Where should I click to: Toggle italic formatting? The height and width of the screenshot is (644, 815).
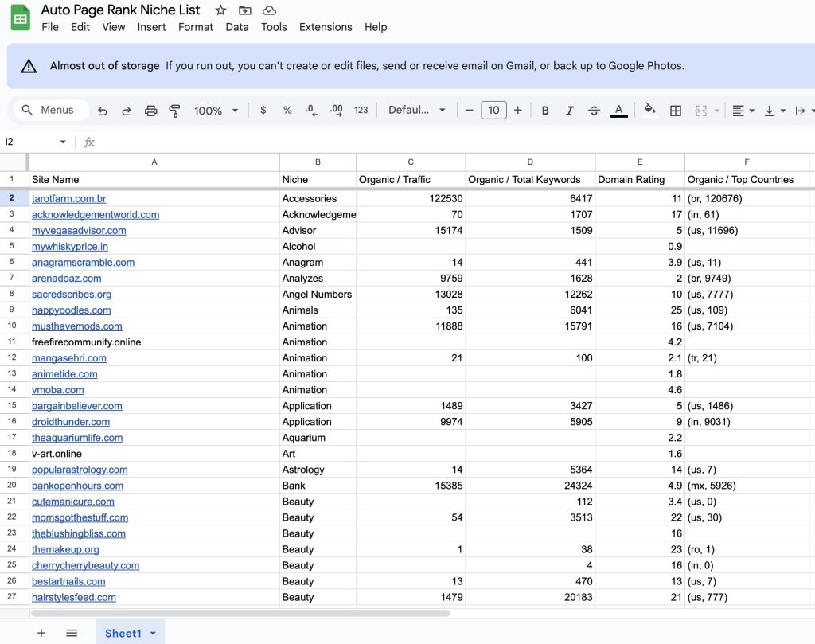tap(570, 111)
